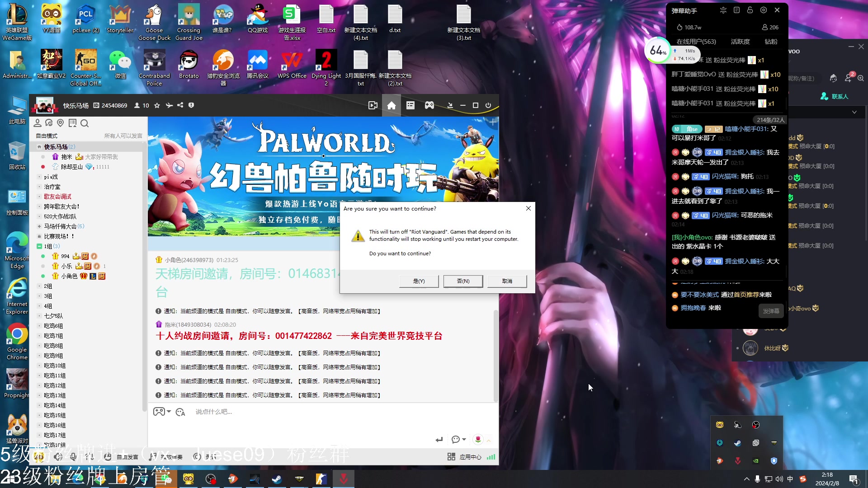Viewport: 868px width, 488px height.
Task: Start screen recording via the camera icon
Action: point(373,105)
